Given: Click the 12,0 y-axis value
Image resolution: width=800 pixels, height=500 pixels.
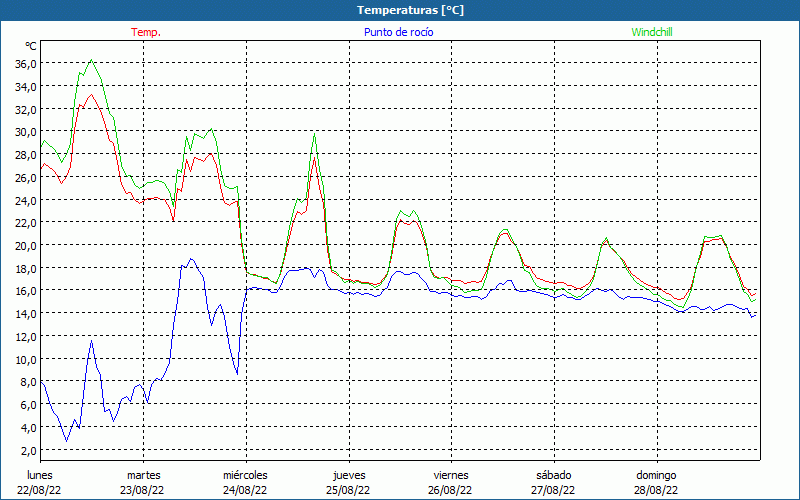Looking at the screenshot, I should coord(26,336).
